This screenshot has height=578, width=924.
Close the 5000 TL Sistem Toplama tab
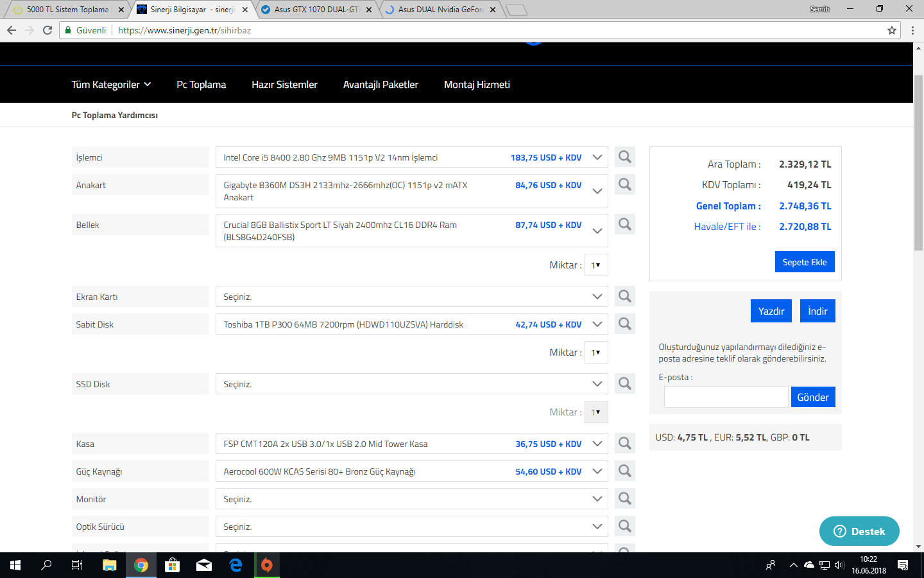[x=121, y=10]
